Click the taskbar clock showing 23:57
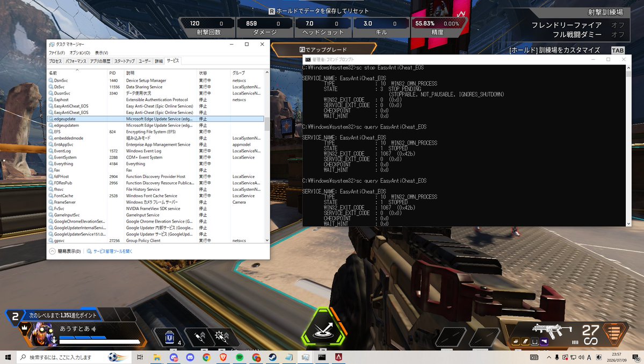The width and height of the screenshot is (644, 364). [616, 357]
